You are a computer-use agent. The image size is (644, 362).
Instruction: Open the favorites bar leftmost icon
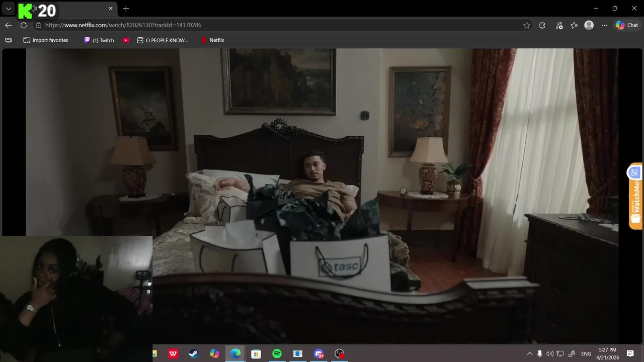point(8,40)
